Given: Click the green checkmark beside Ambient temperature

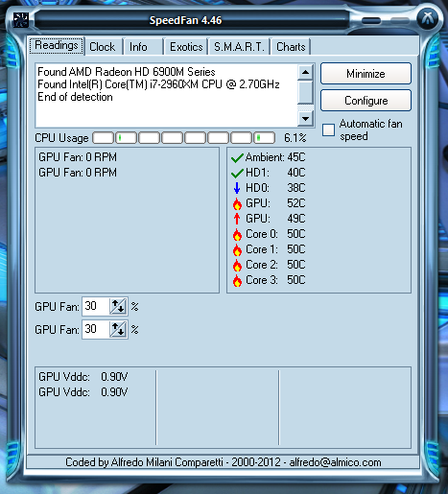Looking at the screenshot, I should tap(237, 157).
